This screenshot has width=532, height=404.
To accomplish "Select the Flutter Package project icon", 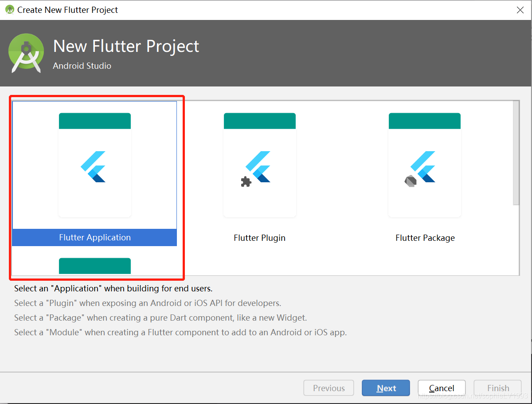I will (425, 165).
